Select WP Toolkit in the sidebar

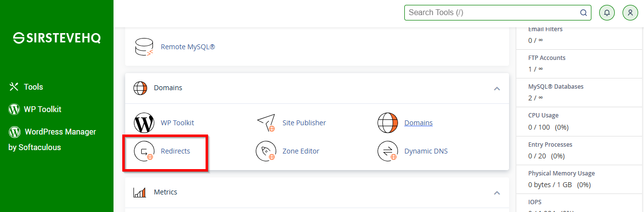click(43, 109)
